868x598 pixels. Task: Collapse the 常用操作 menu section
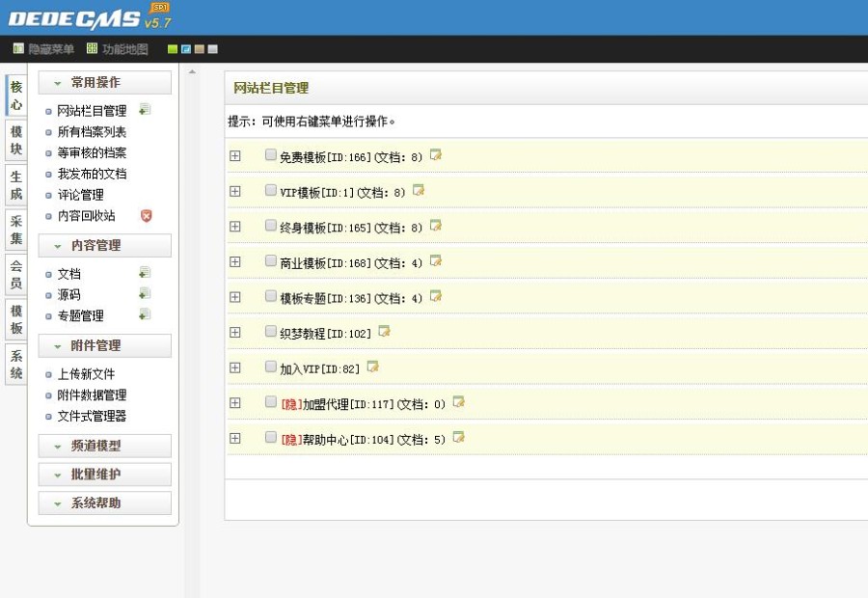pos(104,83)
